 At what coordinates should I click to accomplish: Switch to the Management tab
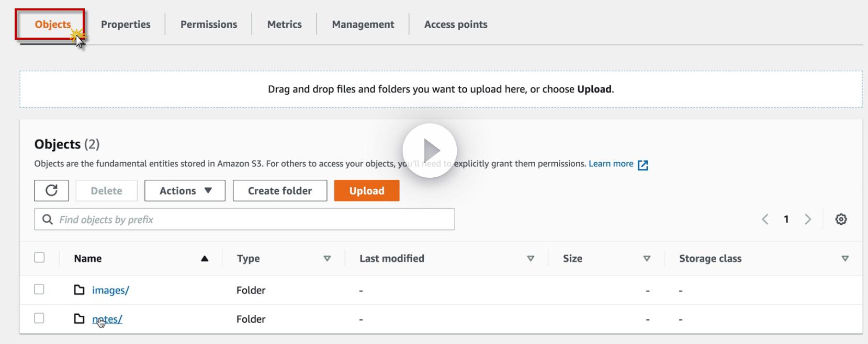tap(363, 25)
